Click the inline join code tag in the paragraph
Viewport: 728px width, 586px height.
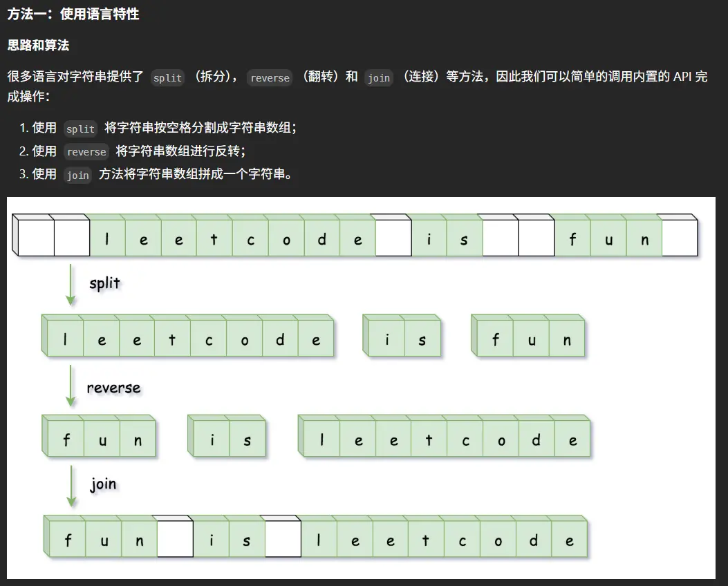(x=379, y=78)
